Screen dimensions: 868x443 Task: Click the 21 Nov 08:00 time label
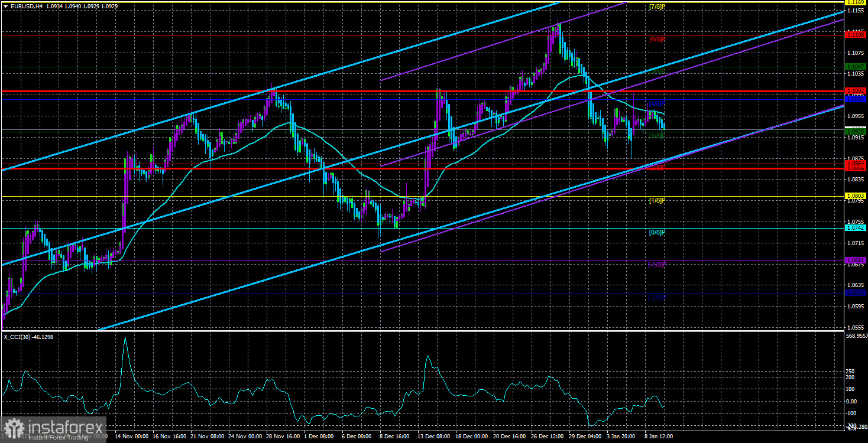point(208,436)
